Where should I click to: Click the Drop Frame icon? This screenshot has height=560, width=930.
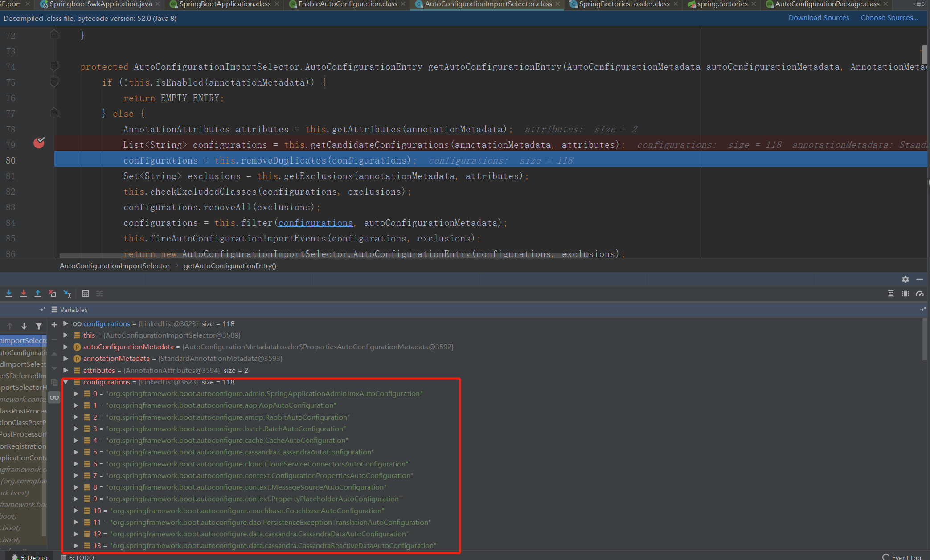coord(53,294)
